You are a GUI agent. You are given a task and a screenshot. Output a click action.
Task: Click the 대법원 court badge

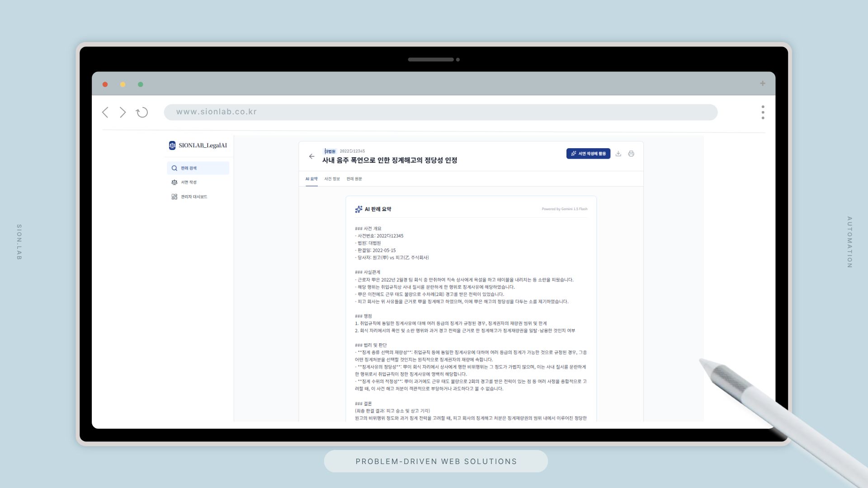coord(330,151)
